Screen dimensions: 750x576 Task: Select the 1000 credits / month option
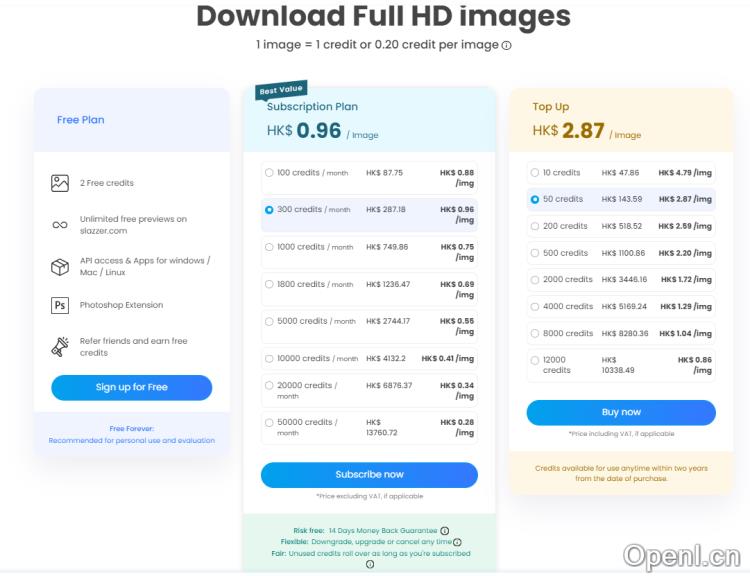(269, 247)
